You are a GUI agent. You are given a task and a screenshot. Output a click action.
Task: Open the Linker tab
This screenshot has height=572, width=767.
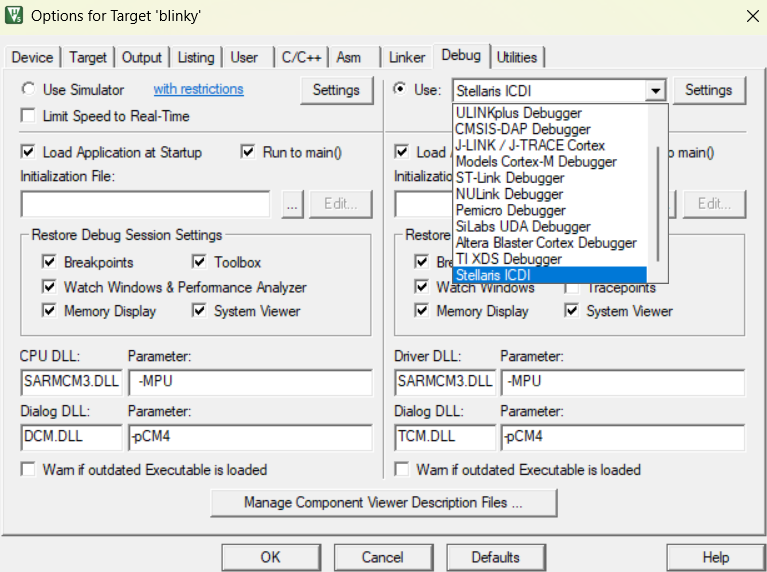pos(406,57)
